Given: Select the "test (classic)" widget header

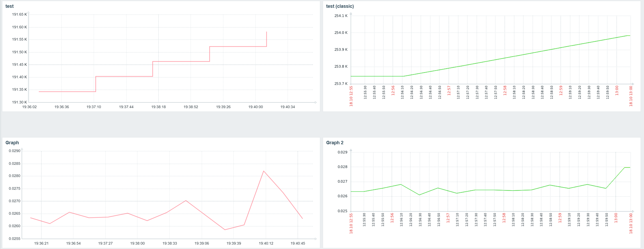Looking at the screenshot, I should point(340,6).
